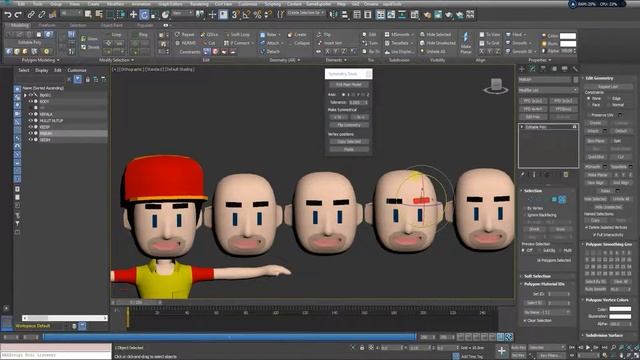Expand the Modify Selection ribbon panel
Viewport: 640px width, 360px height.
[x=117, y=60]
